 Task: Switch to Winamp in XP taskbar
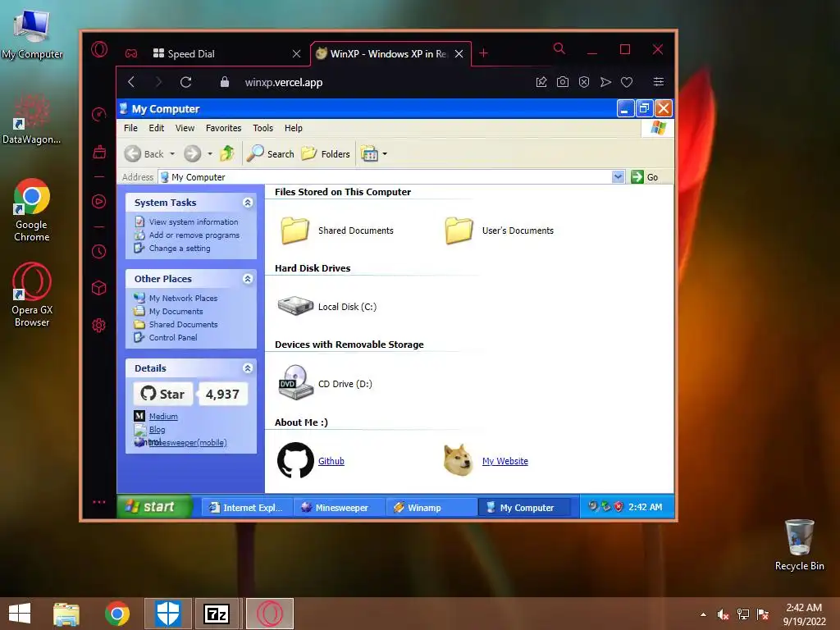pos(431,507)
